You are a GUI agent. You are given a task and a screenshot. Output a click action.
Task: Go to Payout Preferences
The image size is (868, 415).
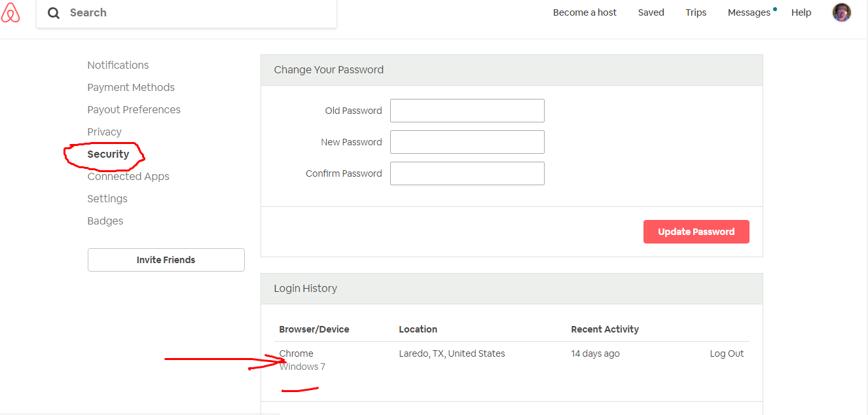134,109
